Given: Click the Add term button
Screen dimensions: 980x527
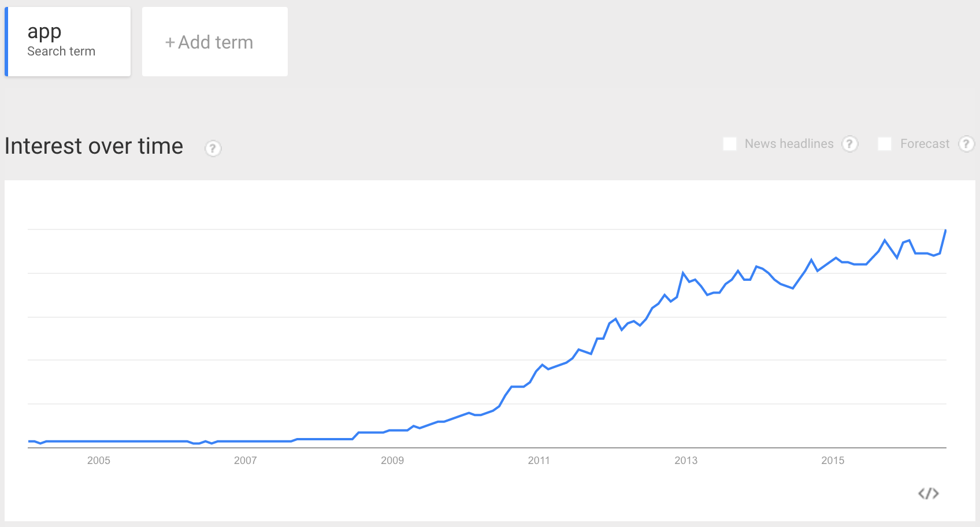Looking at the screenshot, I should tap(215, 42).
